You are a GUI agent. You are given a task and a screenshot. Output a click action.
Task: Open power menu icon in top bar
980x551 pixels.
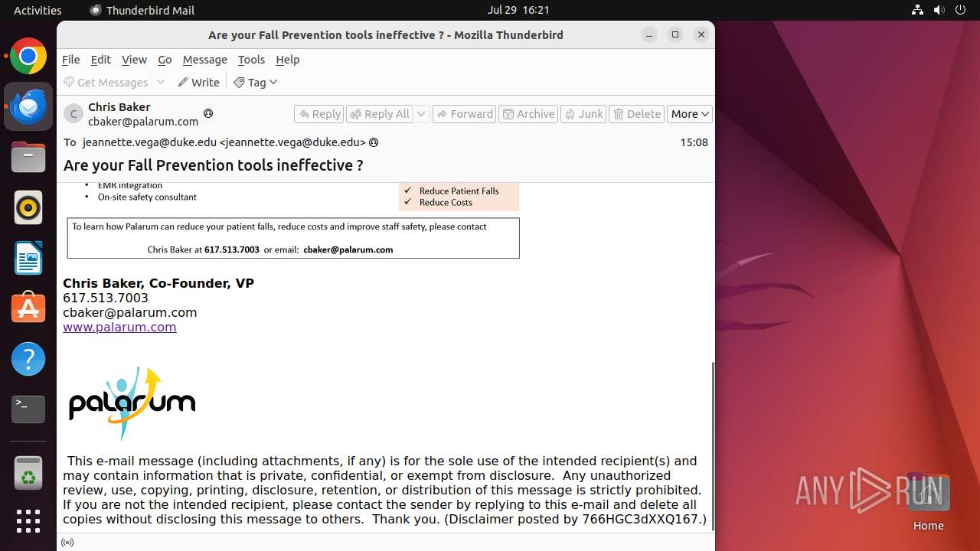960,10
